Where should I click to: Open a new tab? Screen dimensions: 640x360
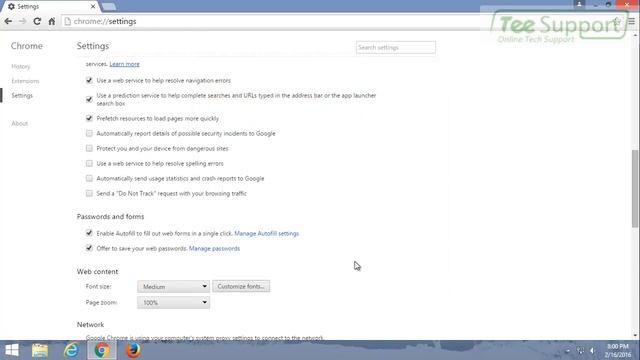(x=109, y=7)
